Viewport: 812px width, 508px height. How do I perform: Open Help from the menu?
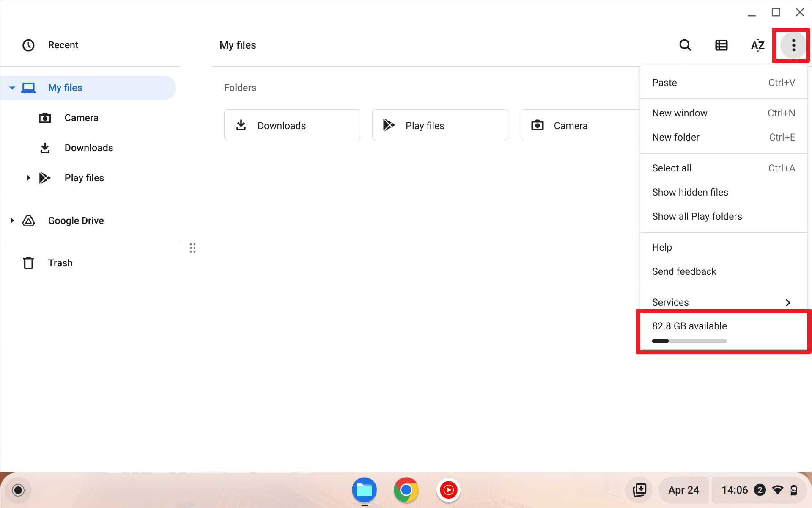tap(724, 247)
